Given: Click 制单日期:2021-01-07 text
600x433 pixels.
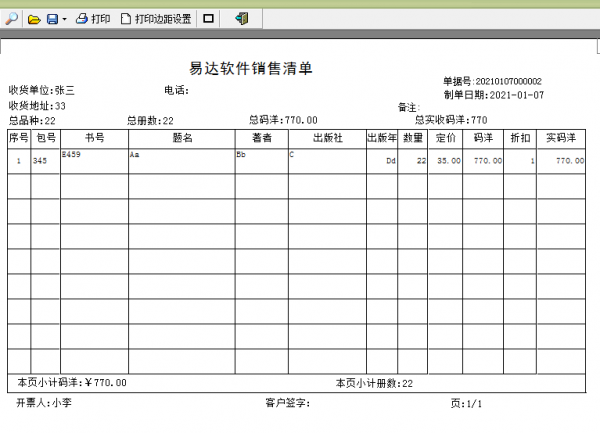Looking at the screenshot, I should pyautogui.click(x=494, y=95).
